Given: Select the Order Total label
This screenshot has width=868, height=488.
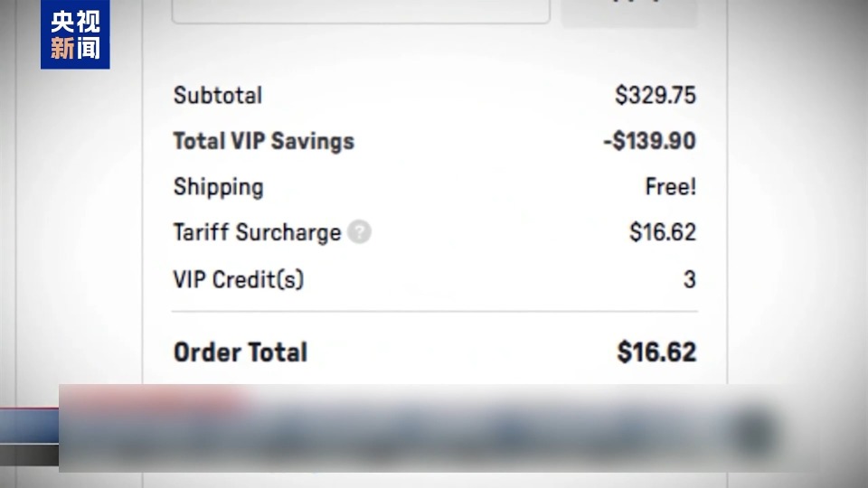Looking at the screenshot, I should [x=241, y=352].
